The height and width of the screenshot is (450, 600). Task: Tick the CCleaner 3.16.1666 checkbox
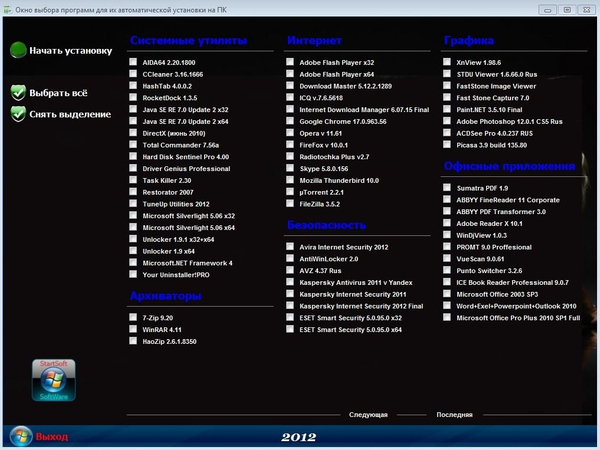[x=133, y=73]
